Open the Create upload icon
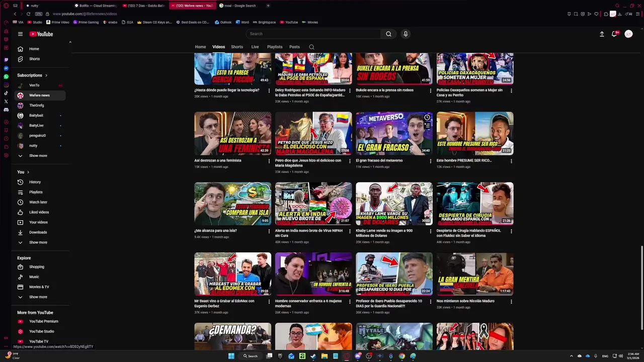 tap(602, 34)
